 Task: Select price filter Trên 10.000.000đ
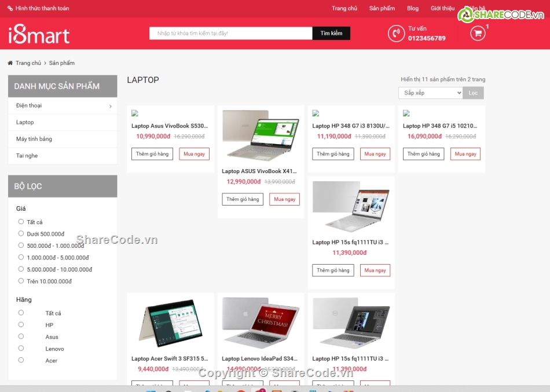pos(21,281)
